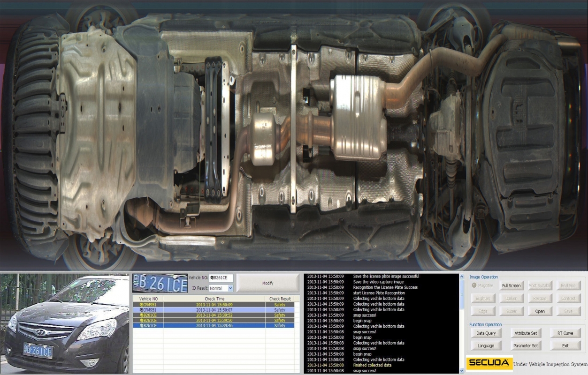Sort by Vehicle NO column header
Viewport: 588px width, 375px height.
pos(148,299)
